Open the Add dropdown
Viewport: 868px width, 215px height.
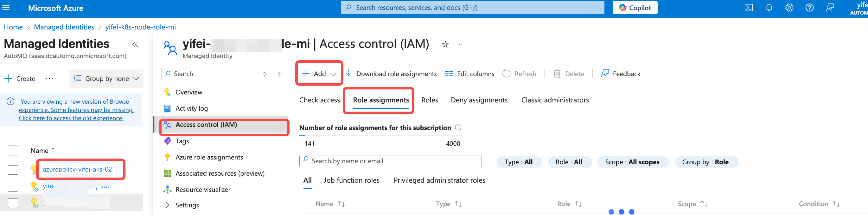[319, 74]
